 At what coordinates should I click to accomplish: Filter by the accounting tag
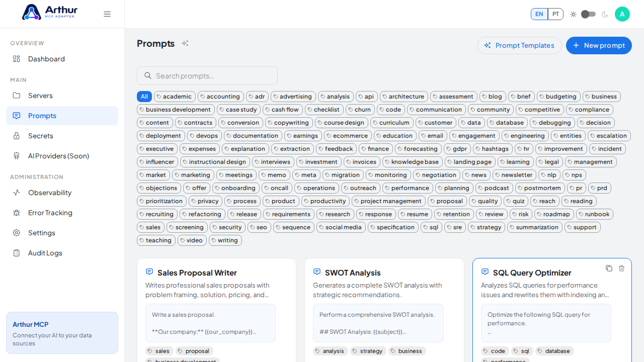coord(221,97)
